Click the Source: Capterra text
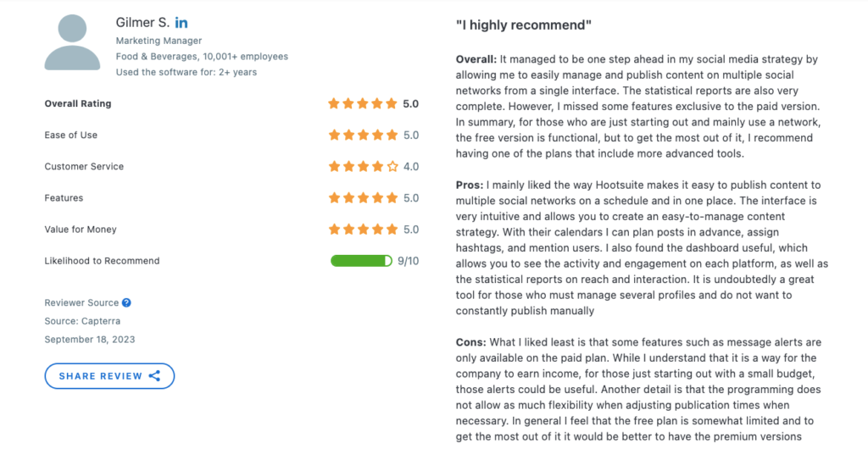868x454 pixels. point(82,321)
